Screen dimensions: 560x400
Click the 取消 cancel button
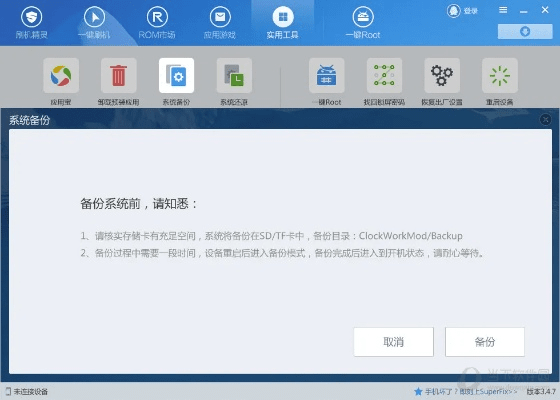(394, 342)
